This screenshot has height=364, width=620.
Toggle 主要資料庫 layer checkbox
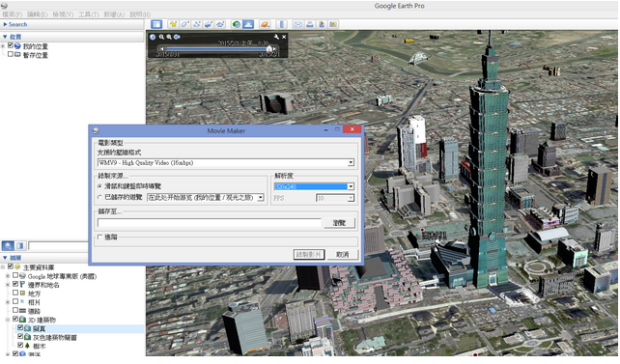11,266
